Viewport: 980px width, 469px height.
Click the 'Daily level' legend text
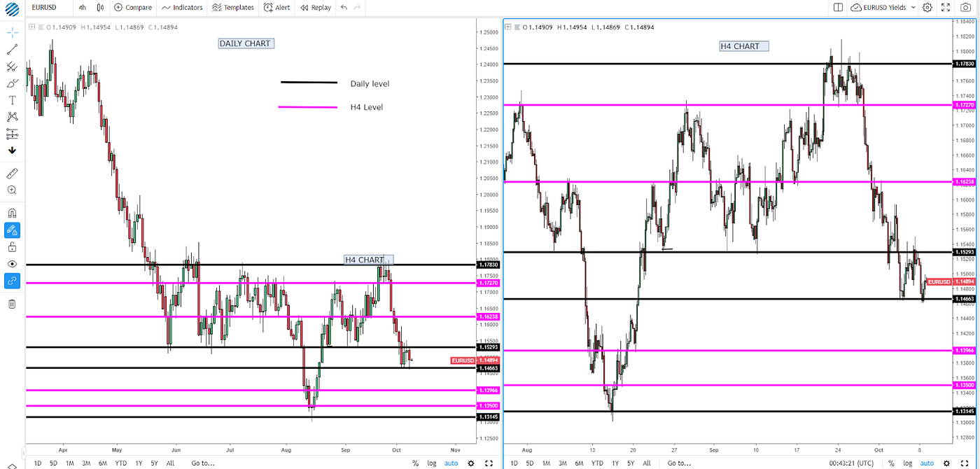[370, 84]
